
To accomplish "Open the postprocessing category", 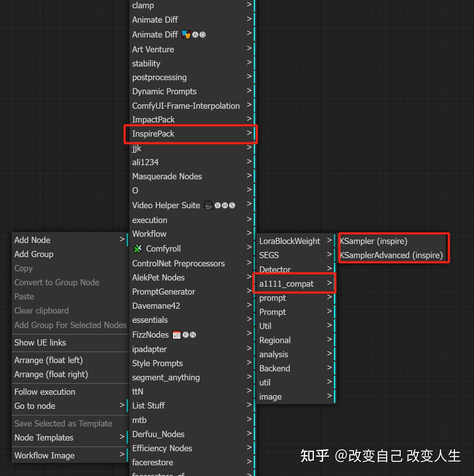I will [192, 77].
